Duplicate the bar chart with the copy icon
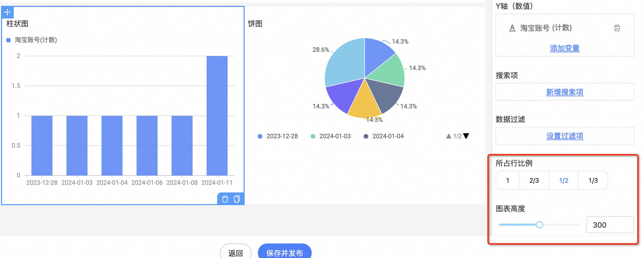This screenshot has width=644, height=258. coord(237,199)
